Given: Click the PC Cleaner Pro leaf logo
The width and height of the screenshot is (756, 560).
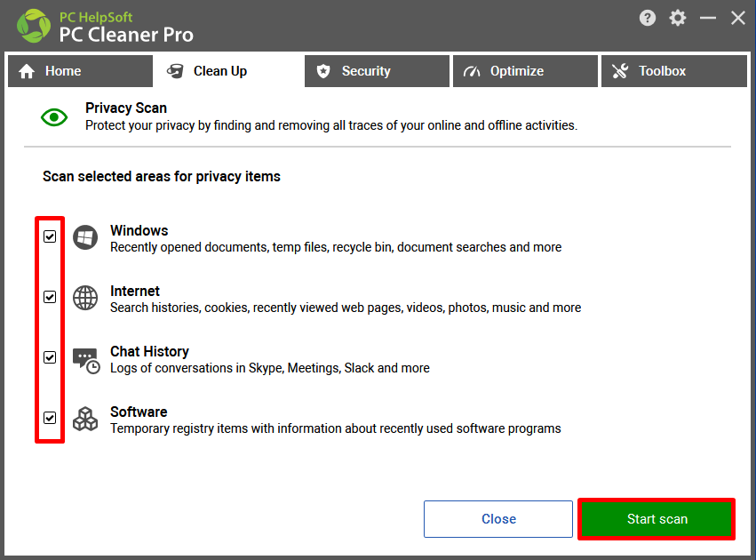Looking at the screenshot, I should pyautogui.click(x=33, y=26).
